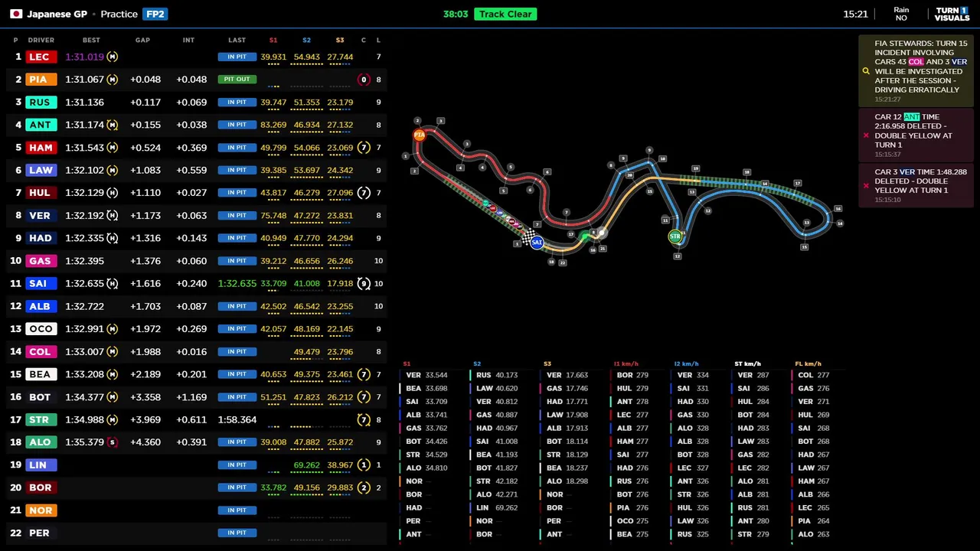Click IN PIT badge in PER row
Screen dimensions: 980x551
coord(237,533)
